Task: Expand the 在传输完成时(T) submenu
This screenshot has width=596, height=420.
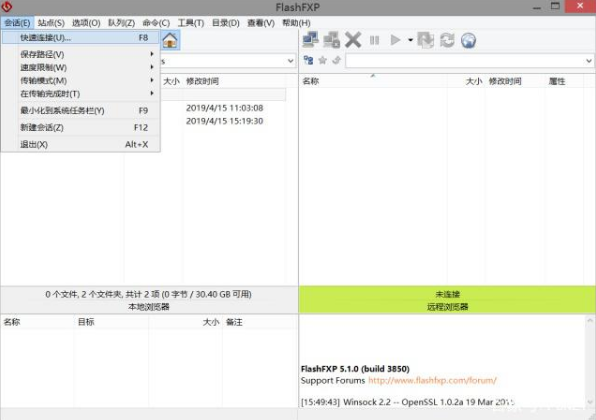Action: pos(81,94)
